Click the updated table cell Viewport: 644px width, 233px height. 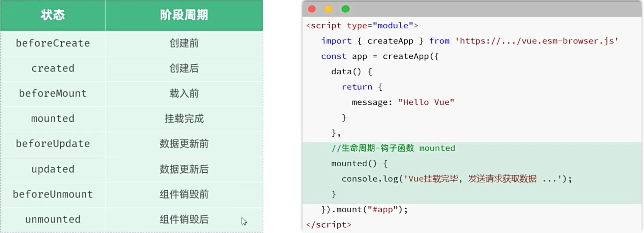pyautogui.click(x=53, y=169)
